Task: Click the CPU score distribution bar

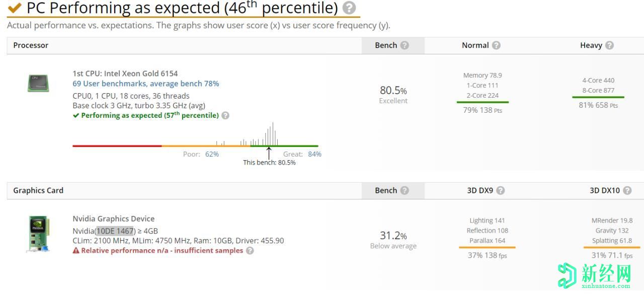Action: (x=195, y=145)
